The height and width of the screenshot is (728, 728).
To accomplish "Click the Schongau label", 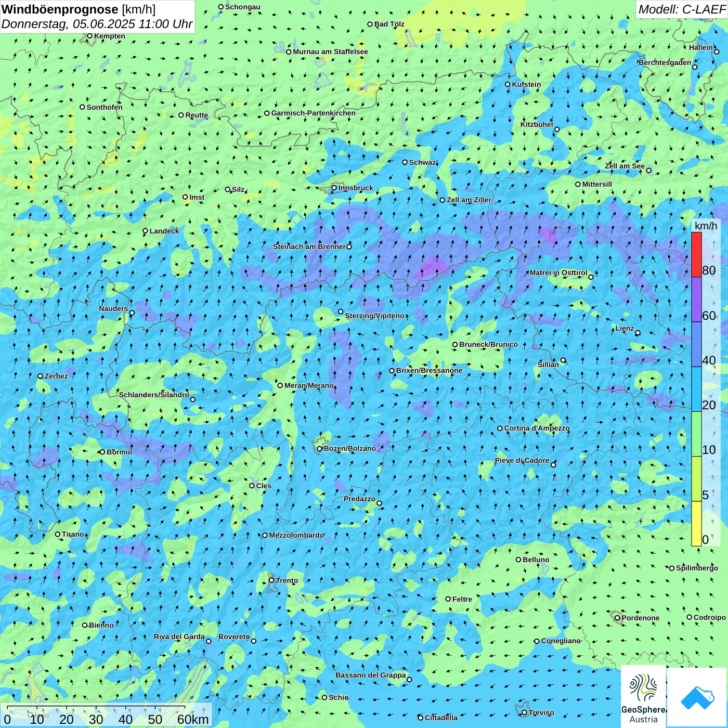I will click(243, 7).
